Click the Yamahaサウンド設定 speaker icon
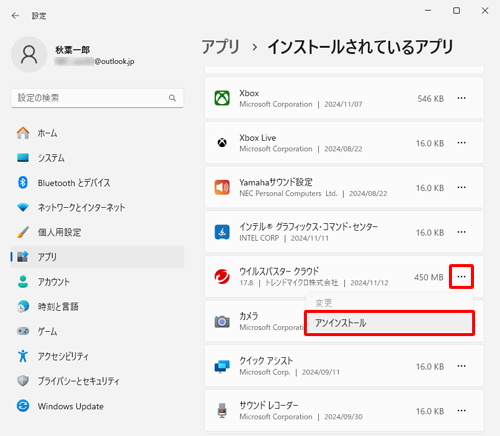The width and height of the screenshot is (500, 436). tap(222, 187)
